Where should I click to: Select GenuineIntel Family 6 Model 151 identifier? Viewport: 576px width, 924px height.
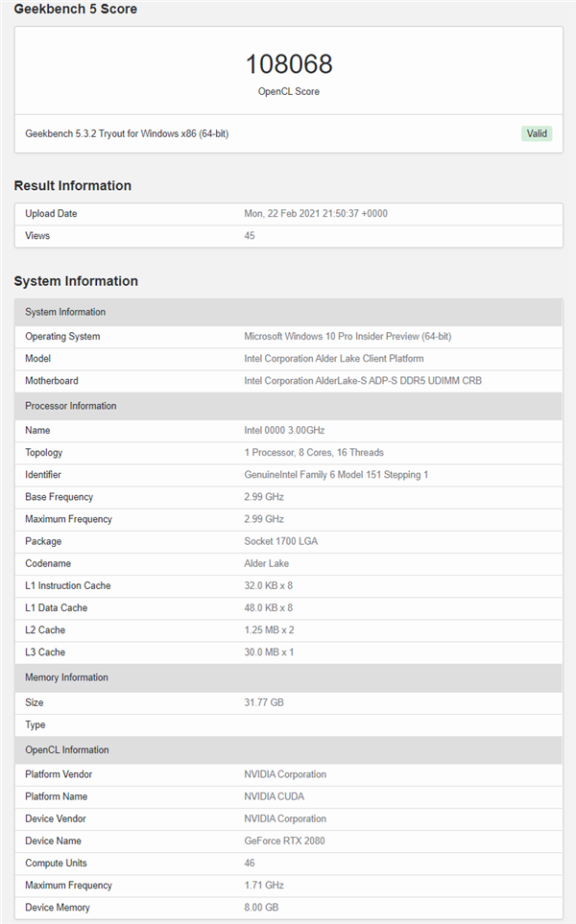(336, 475)
